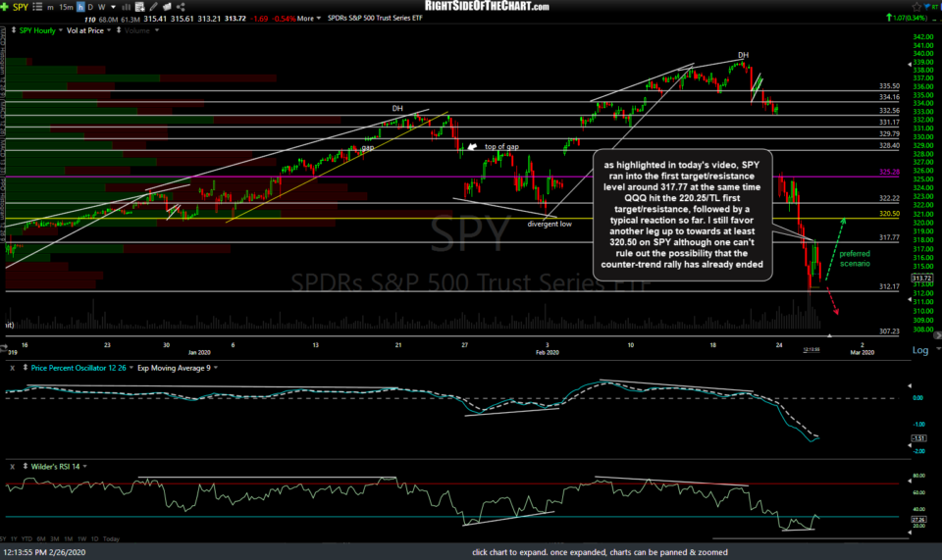Select the 1D range preset
Image resolution: width=942 pixels, height=560 pixels.
94,538
